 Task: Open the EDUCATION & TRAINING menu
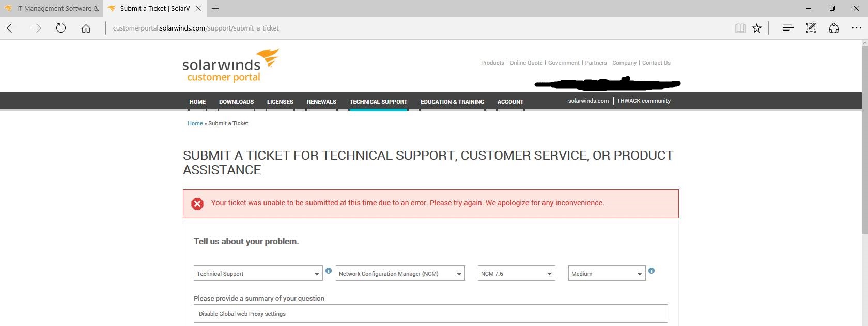452,102
